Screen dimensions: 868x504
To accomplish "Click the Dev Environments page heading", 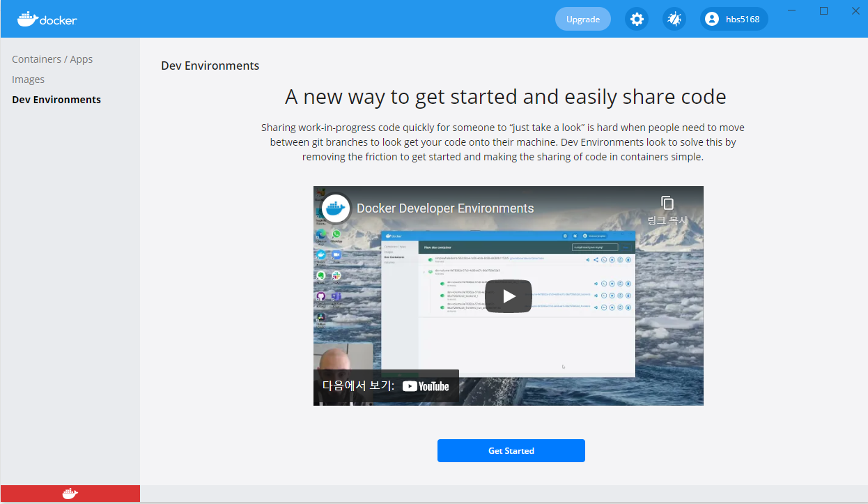I will [x=210, y=66].
